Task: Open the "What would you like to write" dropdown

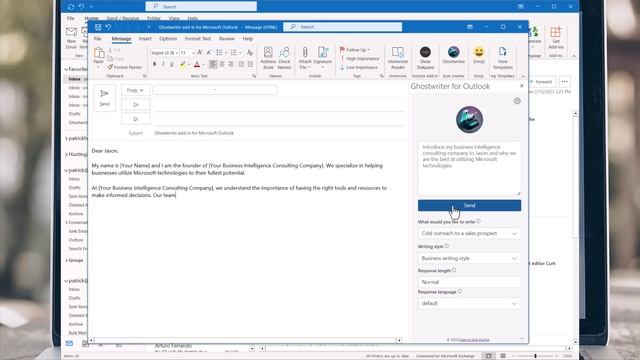Action: (x=469, y=233)
